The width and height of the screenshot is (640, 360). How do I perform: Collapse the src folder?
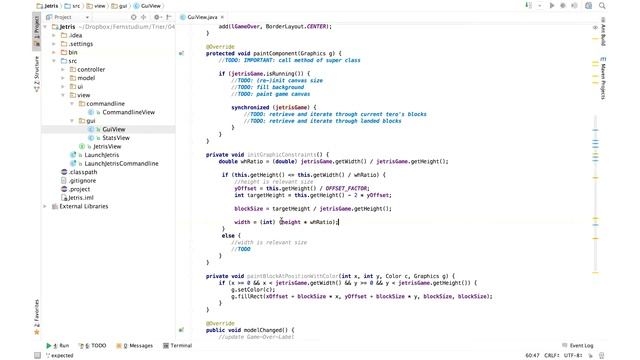[x=54, y=61]
